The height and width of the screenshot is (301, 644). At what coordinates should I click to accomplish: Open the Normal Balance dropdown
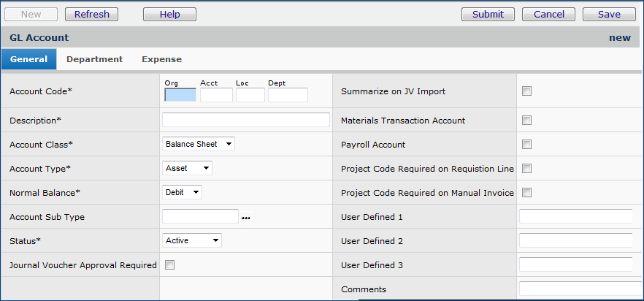(182, 192)
